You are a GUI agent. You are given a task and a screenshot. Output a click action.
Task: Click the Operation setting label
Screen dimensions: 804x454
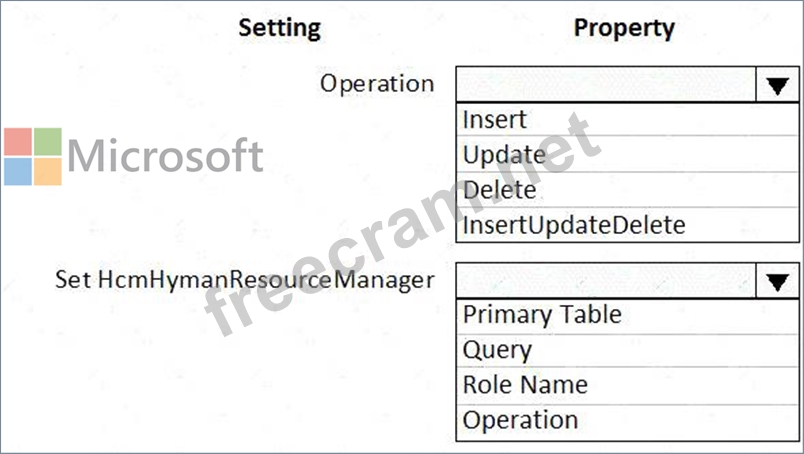pyautogui.click(x=377, y=83)
